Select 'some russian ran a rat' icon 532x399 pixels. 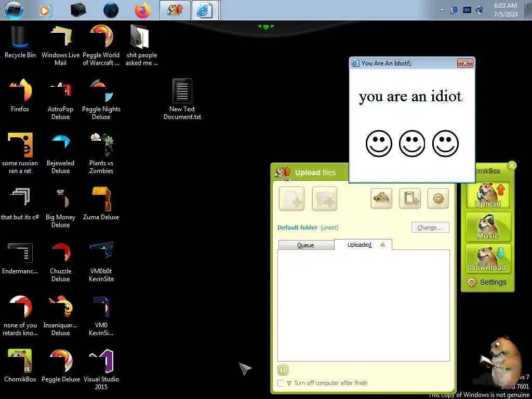tap(20, 153)
